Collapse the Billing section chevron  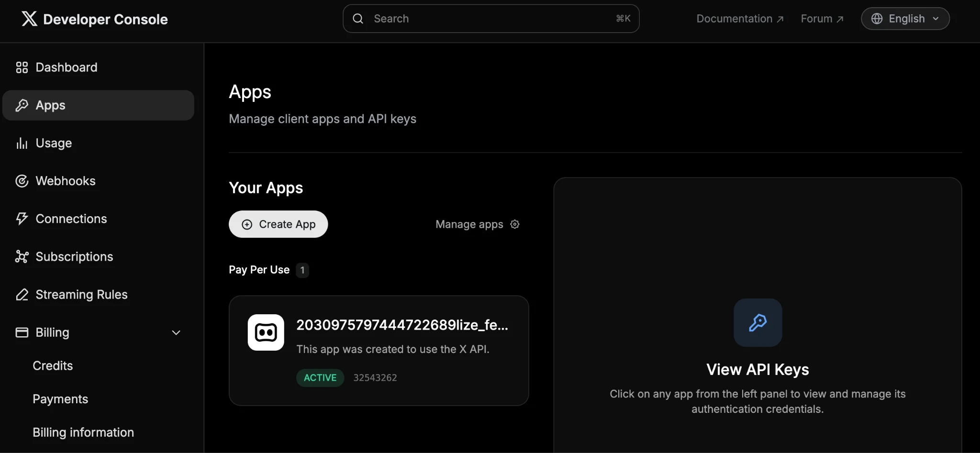click(176, 332)
